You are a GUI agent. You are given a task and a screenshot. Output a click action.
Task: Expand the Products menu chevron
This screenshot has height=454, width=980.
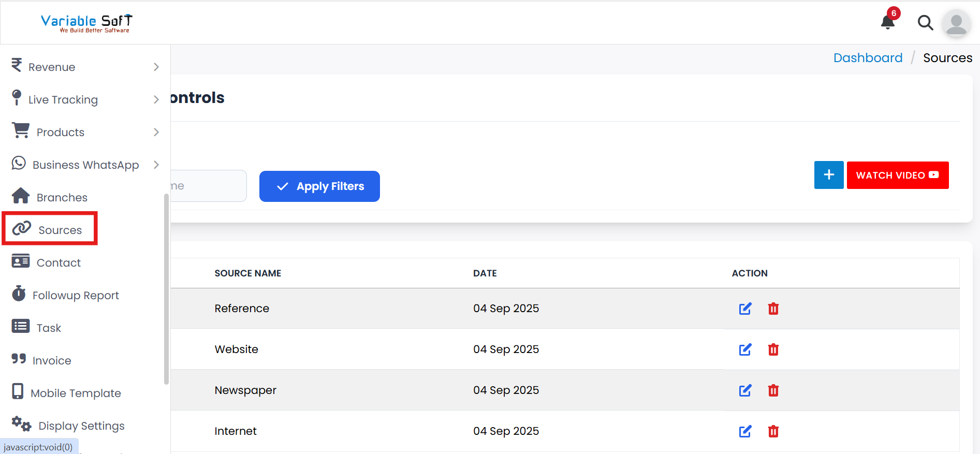tap(156, 132)
